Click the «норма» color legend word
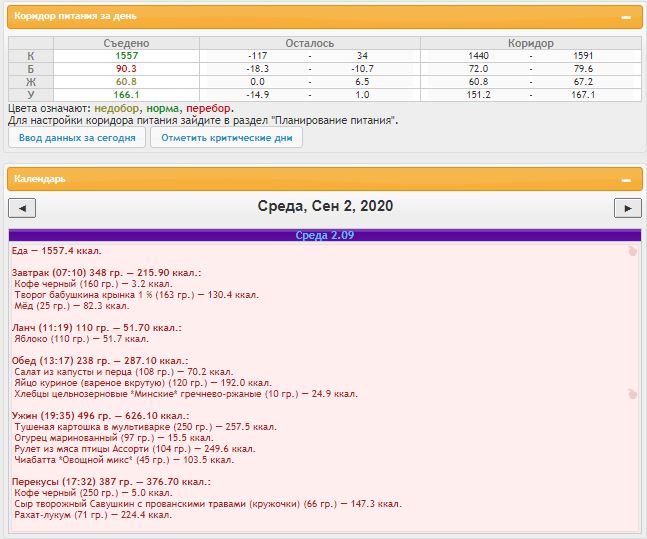 pos(163,109)
